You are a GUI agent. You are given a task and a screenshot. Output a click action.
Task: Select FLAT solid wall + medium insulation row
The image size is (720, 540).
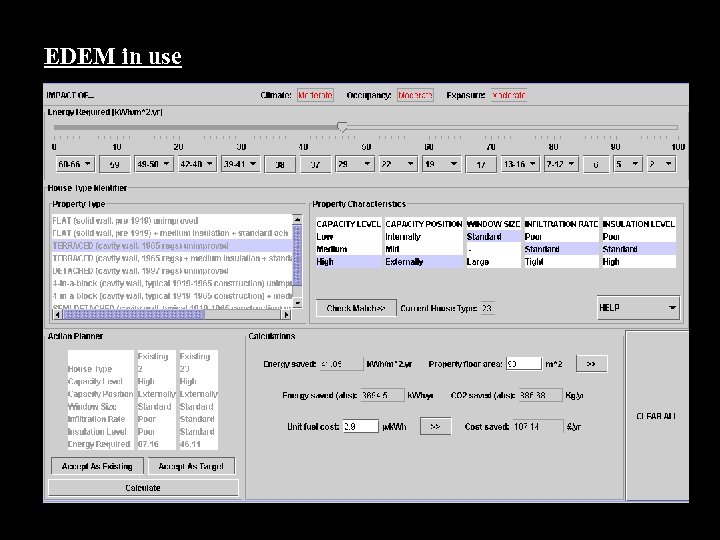[172, 233]
